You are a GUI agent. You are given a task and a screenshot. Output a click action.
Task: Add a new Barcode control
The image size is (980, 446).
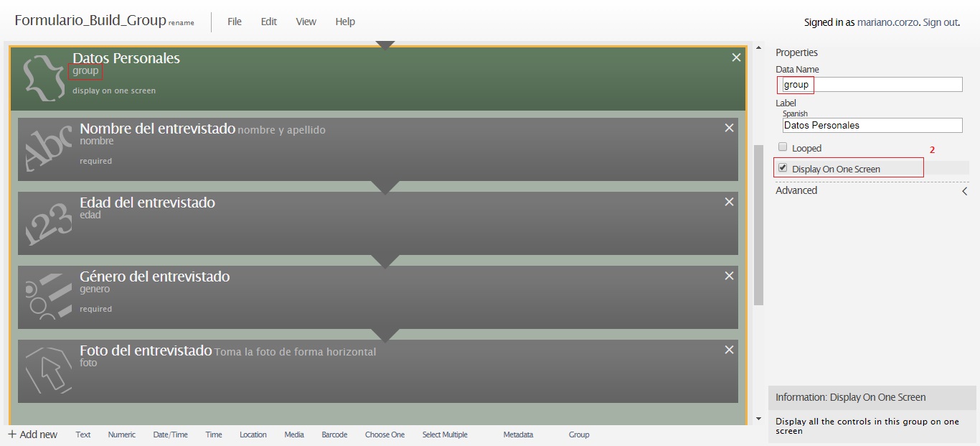coord(334,435)
